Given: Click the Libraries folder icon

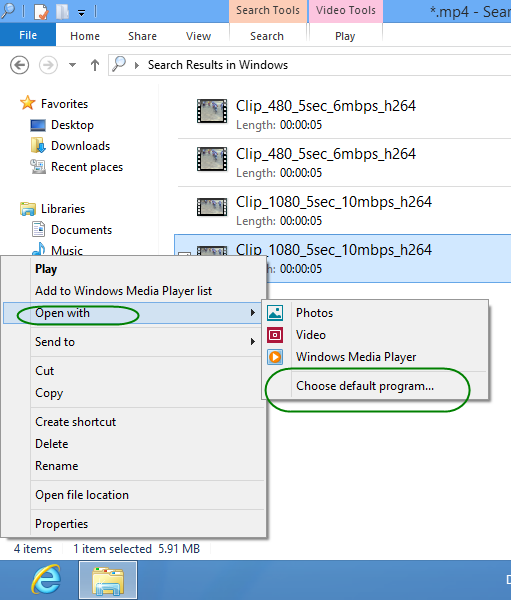Looking at the screenshot, I should pyautogui.click(x=28, y=209).
